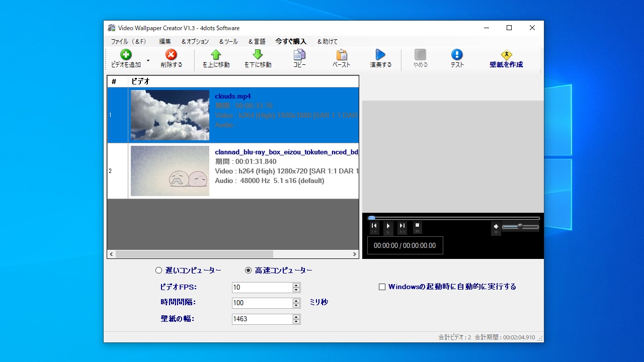Click the Copy (コピー) toolbar icon
The height and width of the screenshot is (362, 644).
[299, 54]
